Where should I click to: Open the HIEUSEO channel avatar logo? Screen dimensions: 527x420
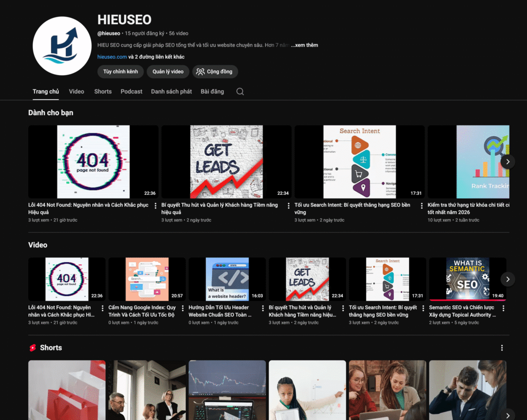tap(62, 46)
